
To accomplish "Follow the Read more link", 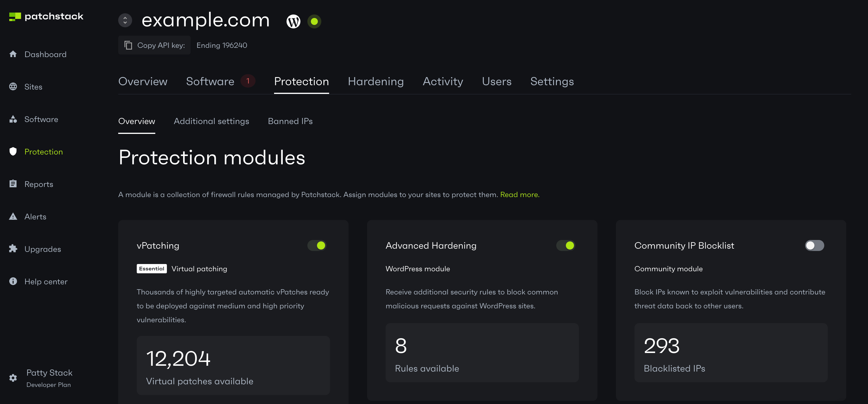I will tap(519, 194).
